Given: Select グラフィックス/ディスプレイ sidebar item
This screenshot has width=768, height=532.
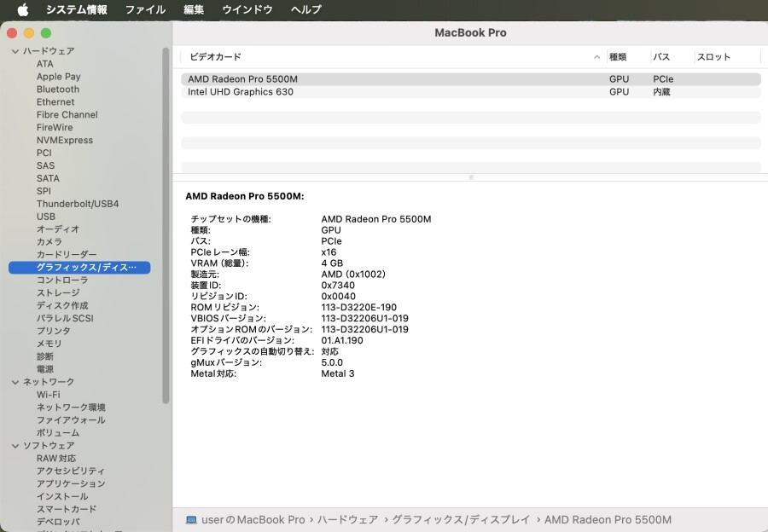Looking at the screenshot, I should pyautogui.click(x=79, y=267).
